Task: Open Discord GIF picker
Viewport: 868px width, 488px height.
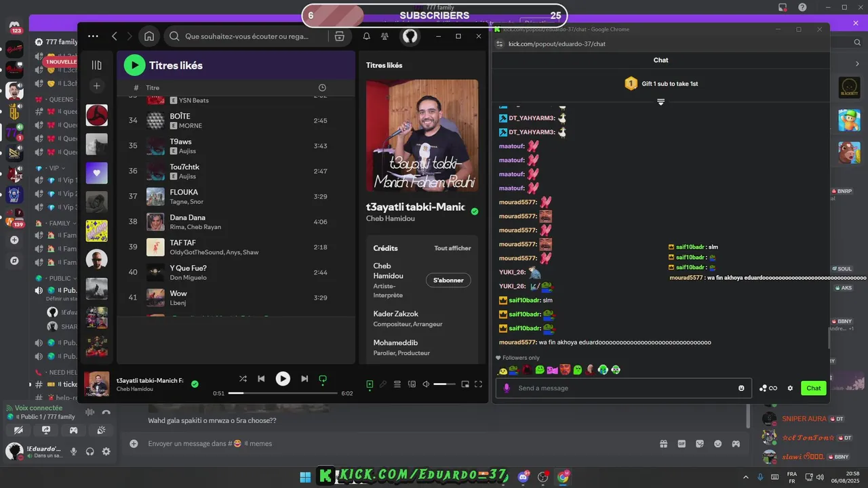Action: [682, 443]
